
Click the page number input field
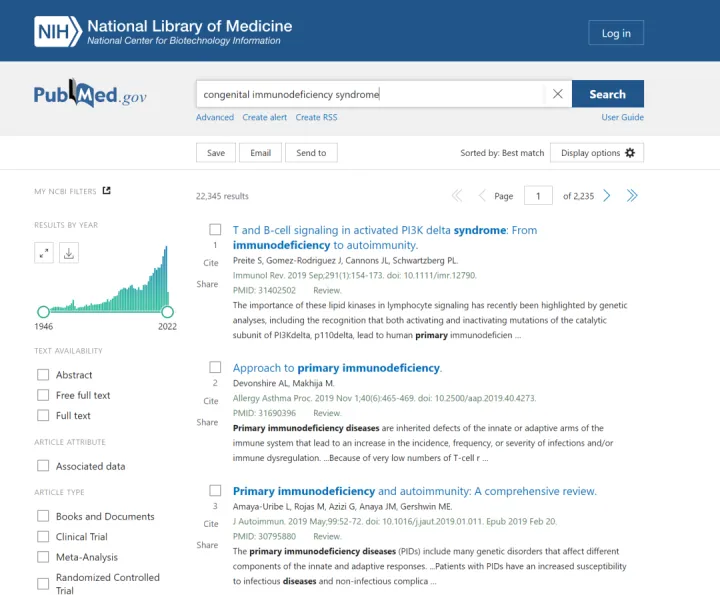coord(538,196)
